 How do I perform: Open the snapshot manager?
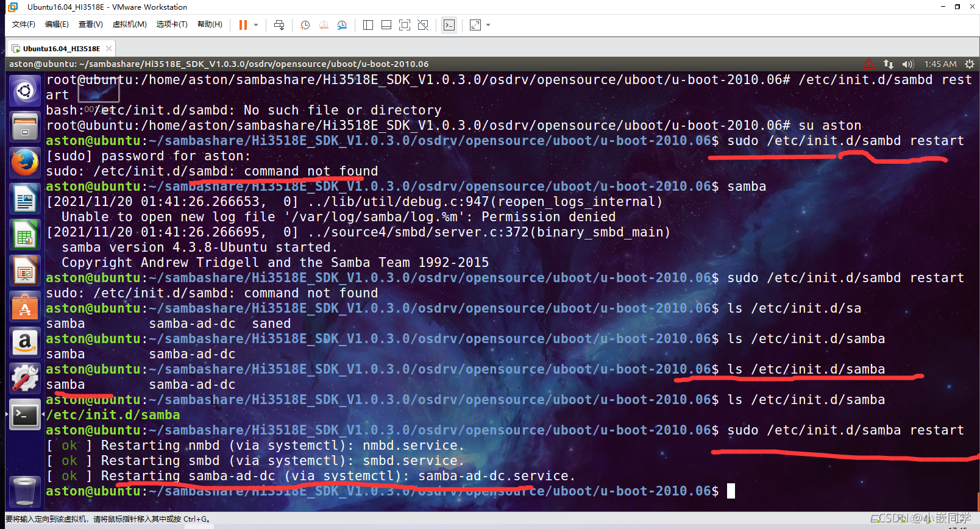click(x=342, y=25)
